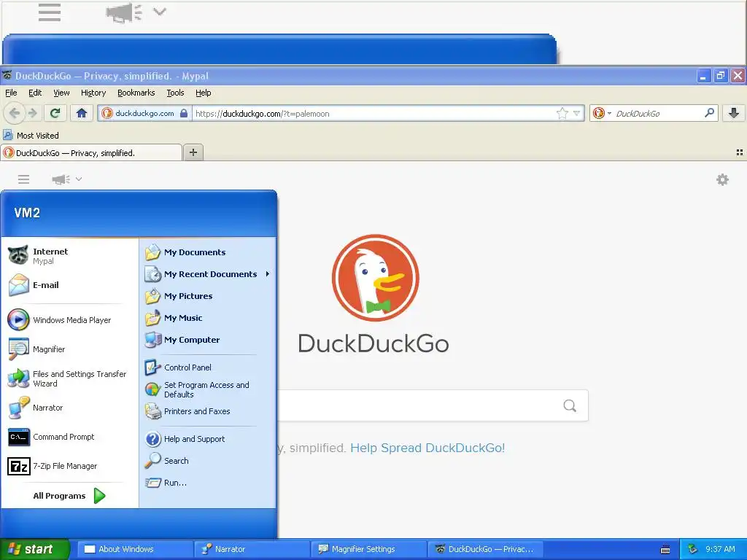Open the Help menu
The width and height of the screenshot is (747, 560).
click(204, 93)
